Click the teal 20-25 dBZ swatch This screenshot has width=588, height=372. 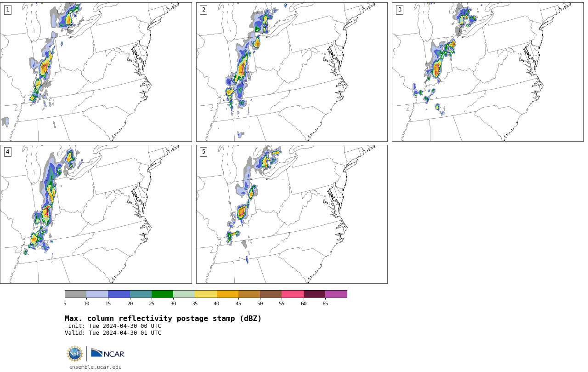coord(141,294)
